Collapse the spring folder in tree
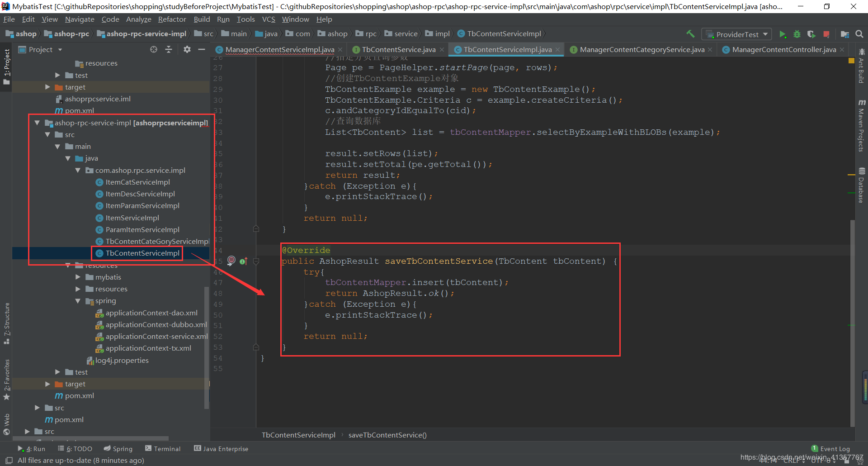 (78, 301)
